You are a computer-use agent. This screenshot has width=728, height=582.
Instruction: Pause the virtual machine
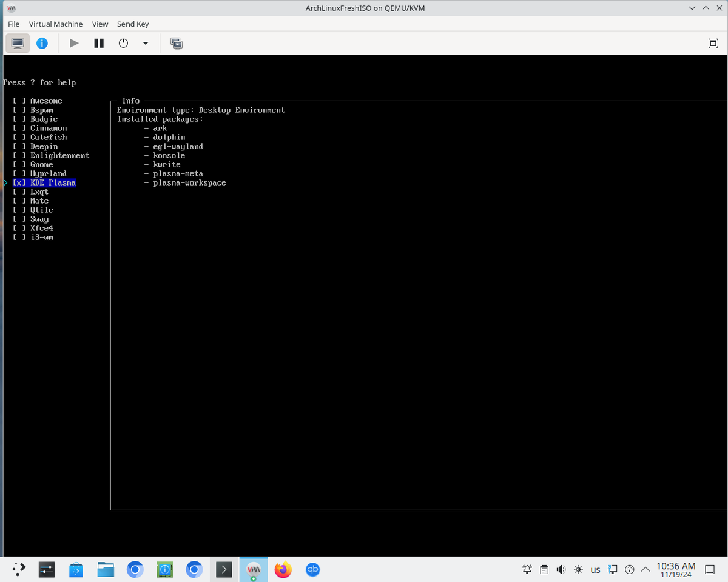[99, 43]
